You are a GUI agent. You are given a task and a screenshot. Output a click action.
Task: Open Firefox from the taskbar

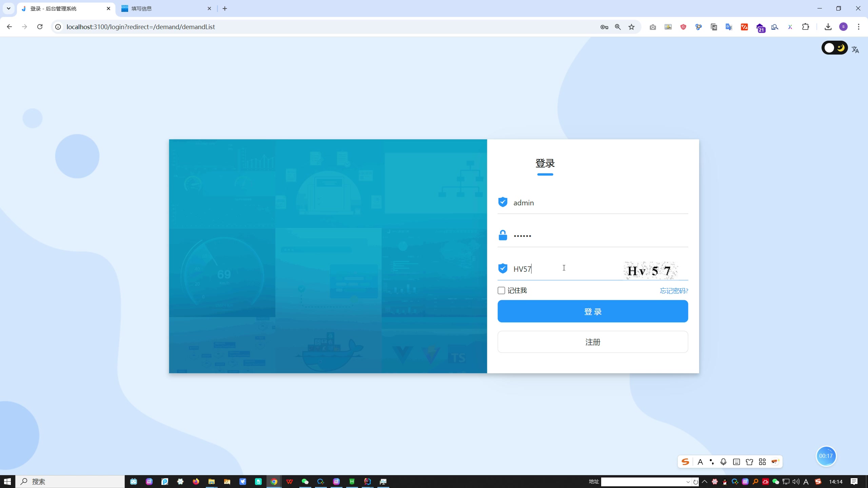[196, 482]
